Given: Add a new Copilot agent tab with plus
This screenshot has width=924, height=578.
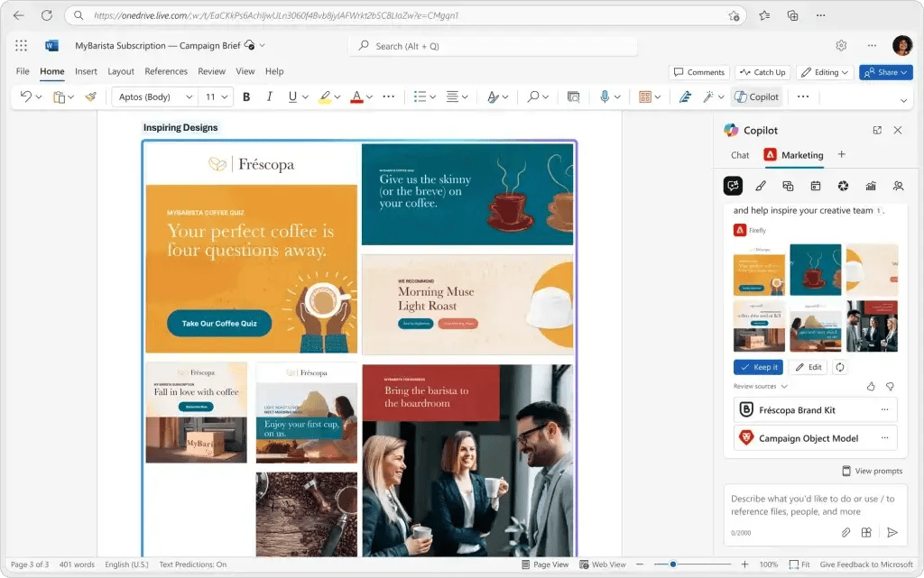Looking at the screenshot, I should click(x=842, y=154).
